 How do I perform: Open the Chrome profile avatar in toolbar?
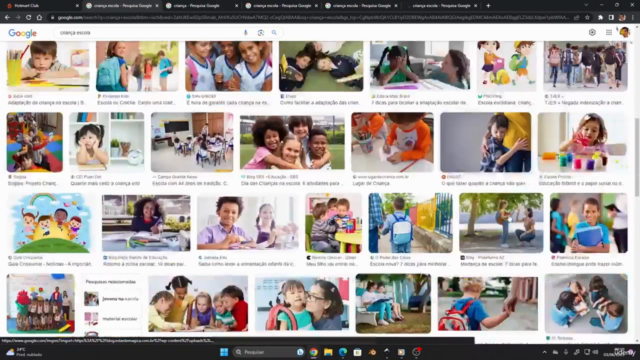622,18
